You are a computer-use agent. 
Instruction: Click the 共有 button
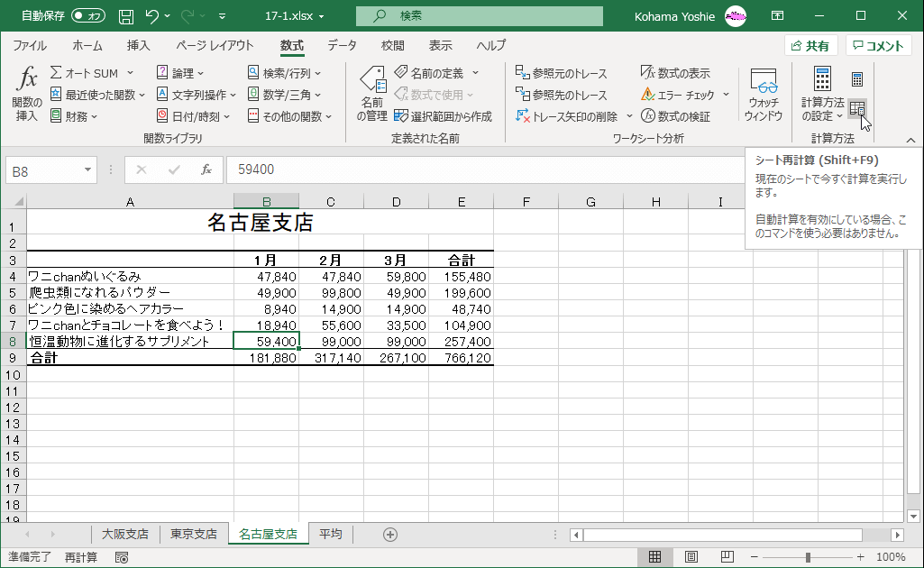click(810, 44)
